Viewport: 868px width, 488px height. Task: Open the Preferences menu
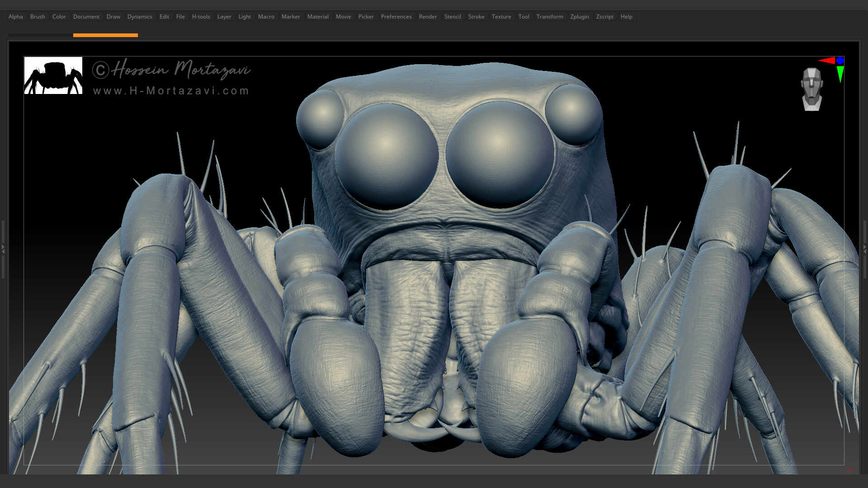[x=396, y=17]
